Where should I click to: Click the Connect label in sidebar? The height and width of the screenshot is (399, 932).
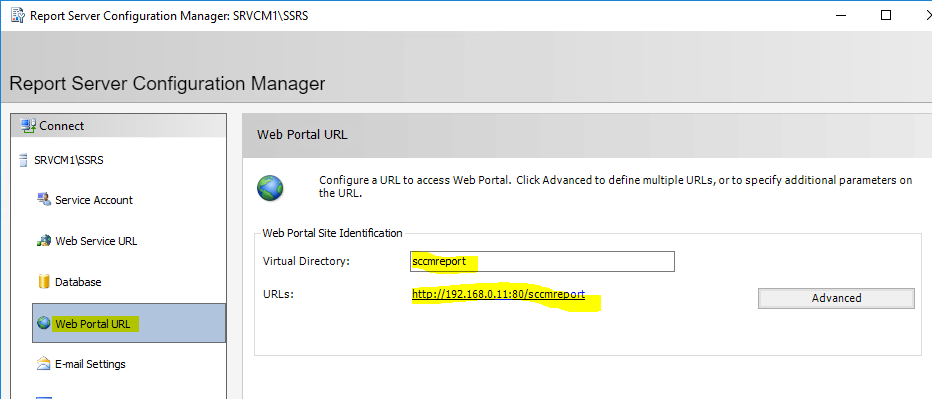tap(62, 126)
